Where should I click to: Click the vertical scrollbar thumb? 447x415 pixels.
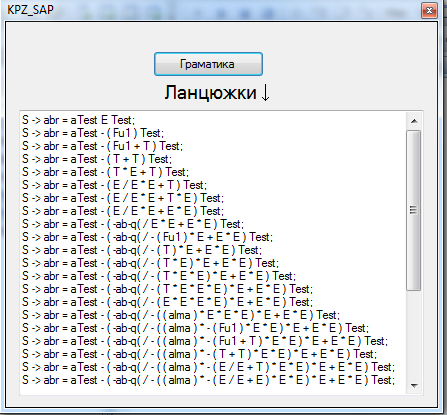(x=414, y=210)
